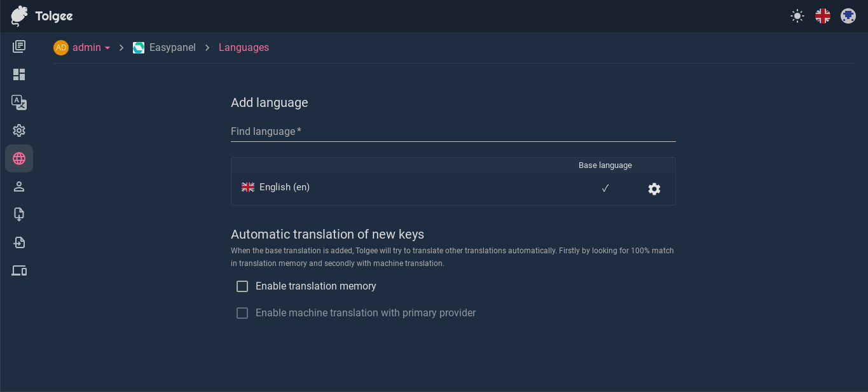The height and width of the screenshot is (392, 868).
Task: Open the Translations view from the sidebar
Action: (x=19, y=102)
